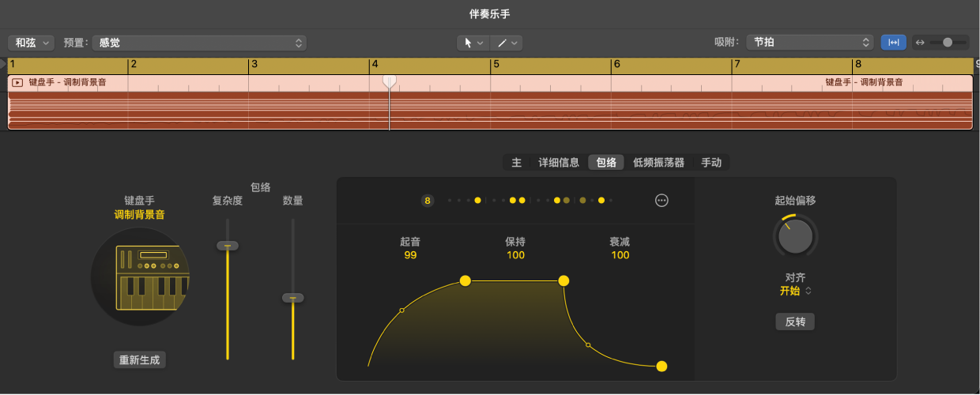The image size is (980, 395).
Task: Toggle the seventh step dot in pattern row
Action: [x=513, y=201]
